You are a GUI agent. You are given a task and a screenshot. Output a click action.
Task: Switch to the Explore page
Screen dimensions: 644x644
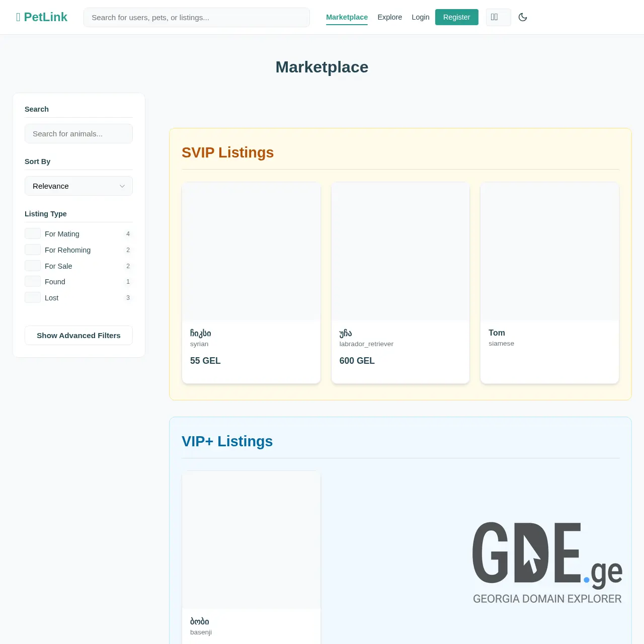pyautogui.click(x=389, y=17)
